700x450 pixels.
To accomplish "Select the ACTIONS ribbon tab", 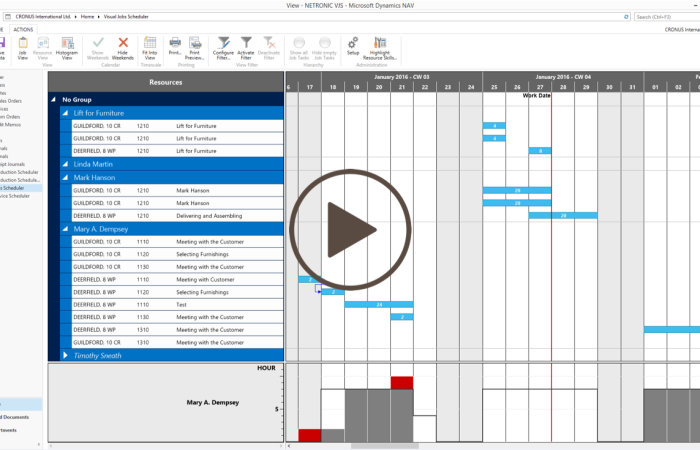I will (23, 29).
